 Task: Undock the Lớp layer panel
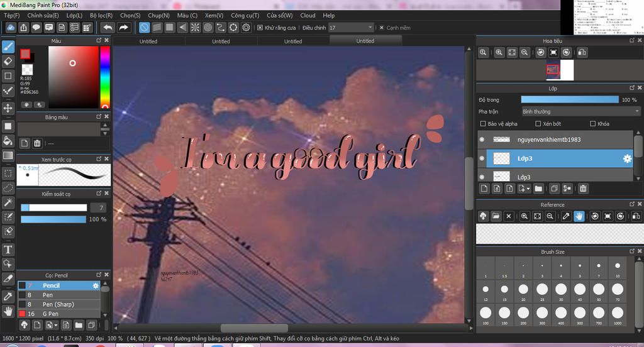click(631, 88)
